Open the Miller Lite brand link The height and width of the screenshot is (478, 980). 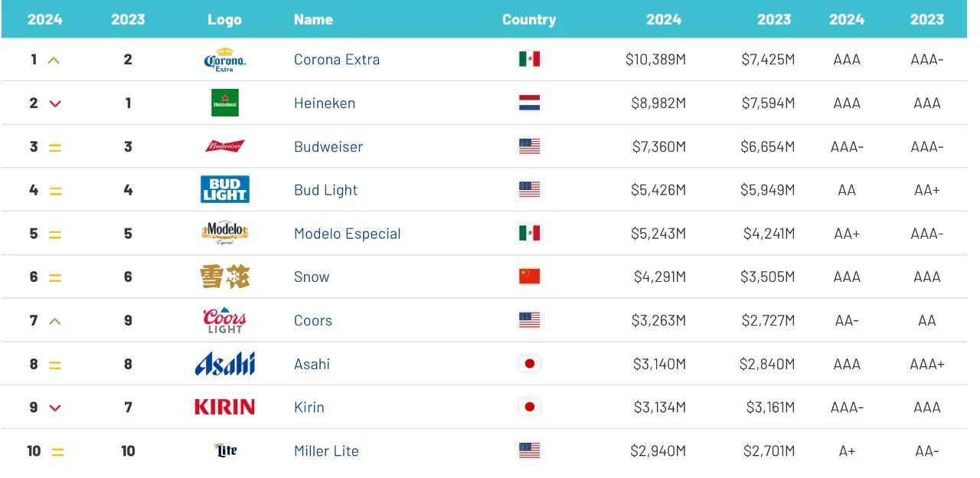[x=326, y=451]
